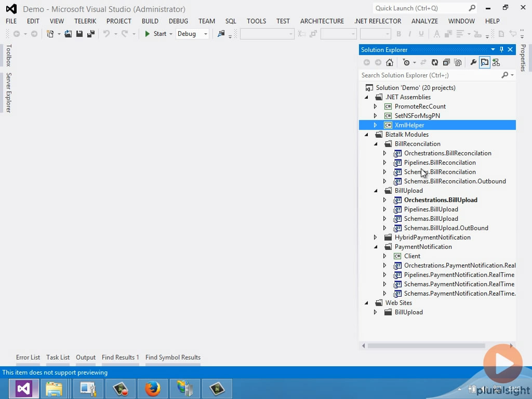The width and height of the screenshot is (532, 399).
Task: Open Firefox from the taskbar
Action: pos(153,389)
